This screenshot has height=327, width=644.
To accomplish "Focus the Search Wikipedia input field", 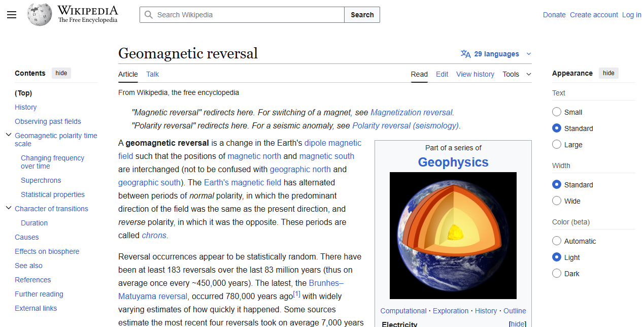I will [x=242, y=15].
